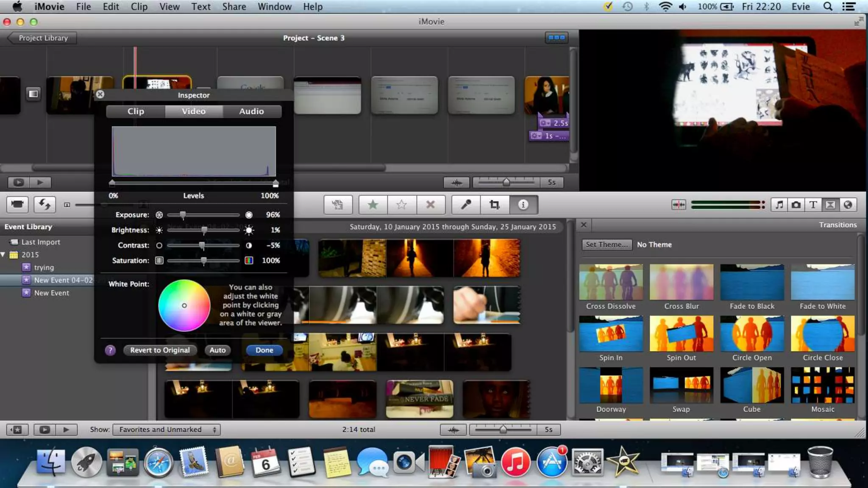The image size is (868, 488).
Task: Adjust the Saturation slider
Action: pyautogui.click(x=204, y=261)
